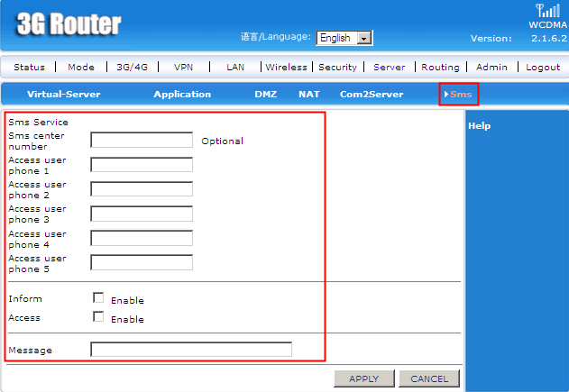Open the Wireless settings menu
This screenshot has width=569, height=392.
coord(286,67)
